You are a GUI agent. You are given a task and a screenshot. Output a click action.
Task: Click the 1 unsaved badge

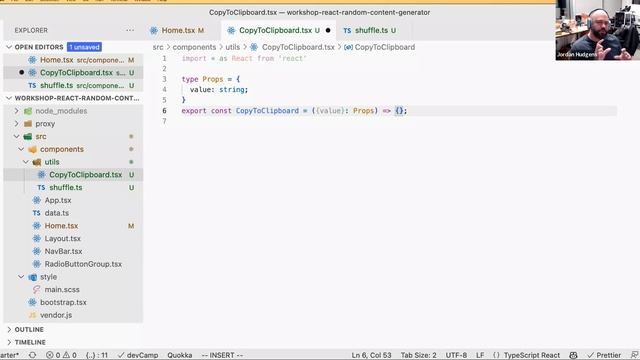(x=84, y=47)
